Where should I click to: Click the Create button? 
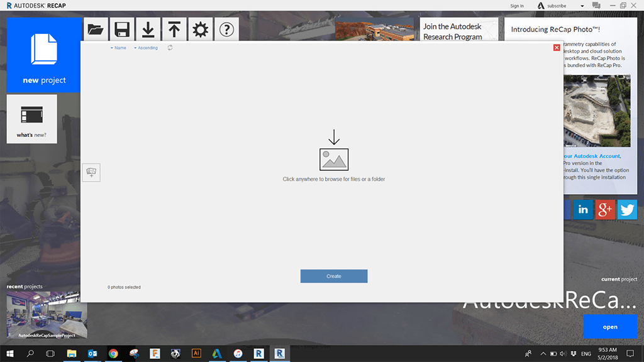pyautogui.click(x=334, y=277)
